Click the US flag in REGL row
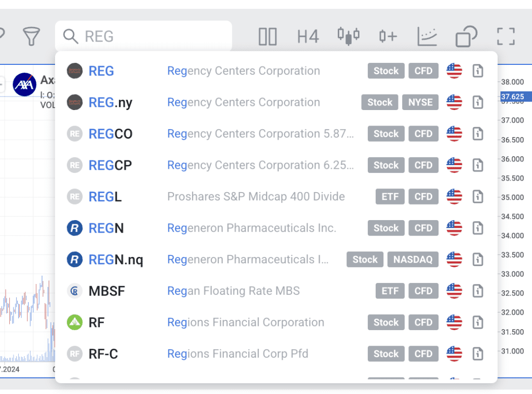The height and width of the screenshot is (394, 532). [x=454, y=197]
